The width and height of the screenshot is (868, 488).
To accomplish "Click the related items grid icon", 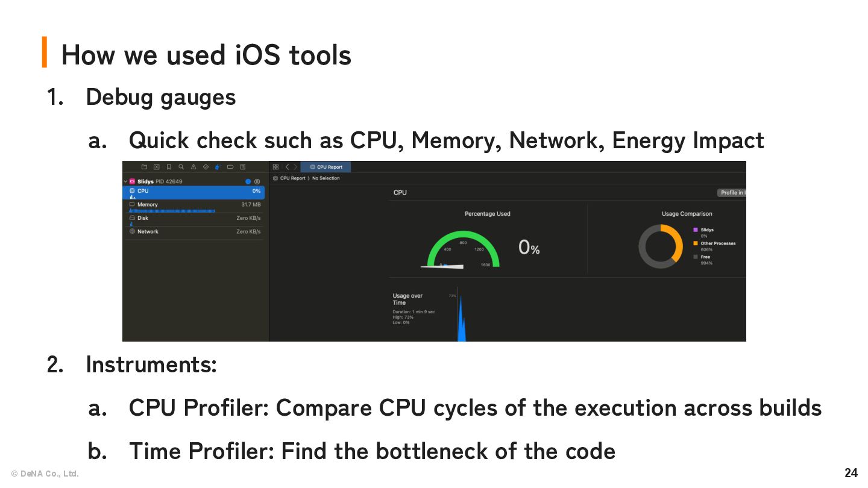I will pyautogui.click(x=275, y=167).
